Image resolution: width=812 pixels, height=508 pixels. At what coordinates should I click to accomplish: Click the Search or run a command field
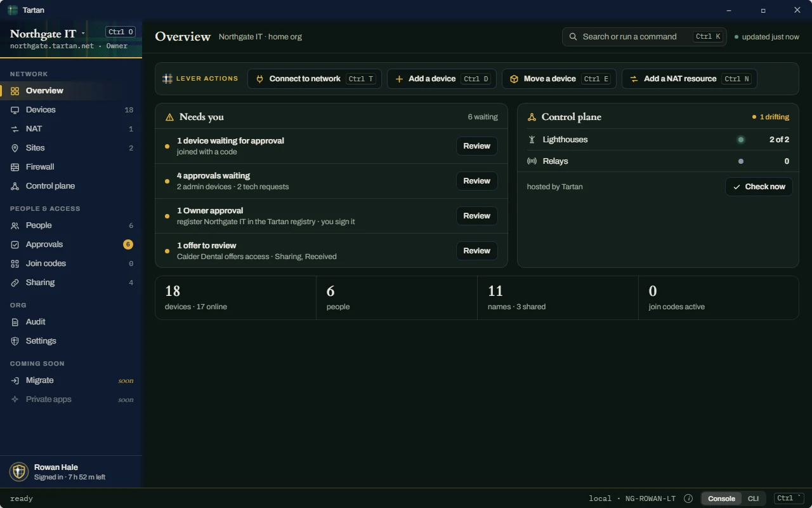tap(645, 37)
